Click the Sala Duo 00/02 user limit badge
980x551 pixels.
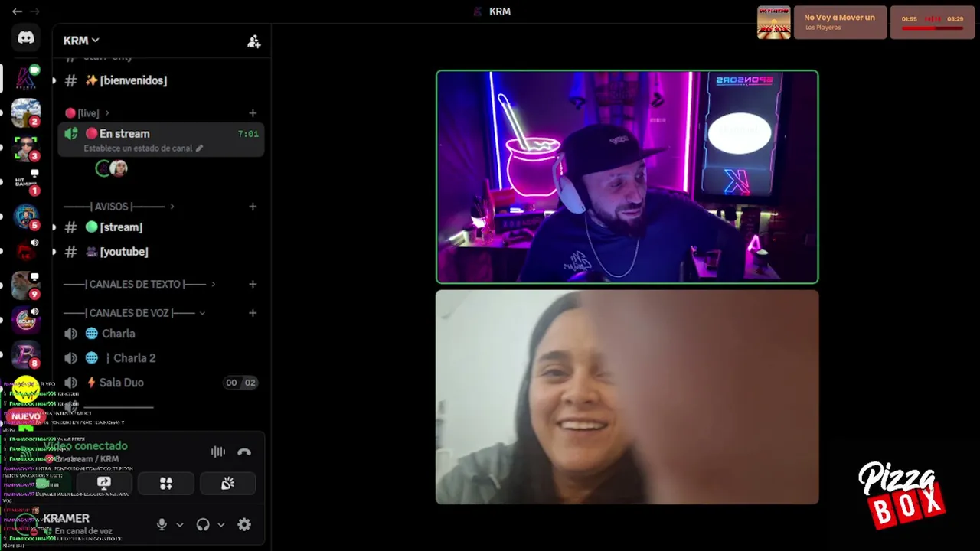pos(240,383)
